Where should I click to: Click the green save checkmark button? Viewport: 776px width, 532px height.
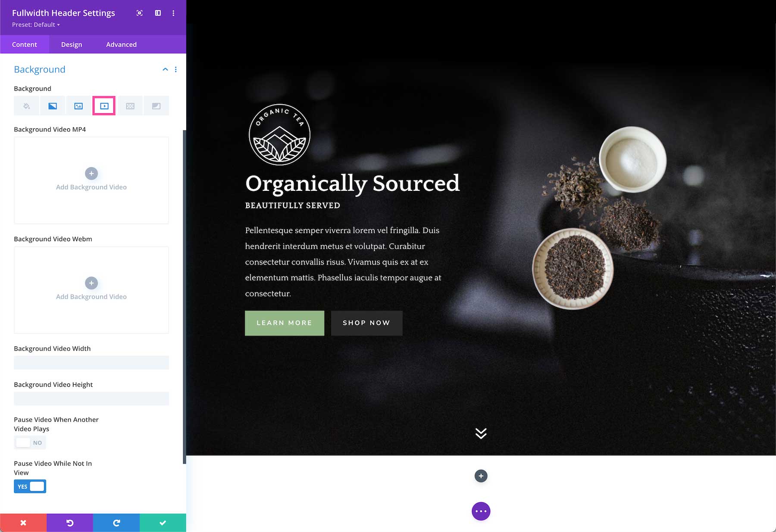pos(163,523)
